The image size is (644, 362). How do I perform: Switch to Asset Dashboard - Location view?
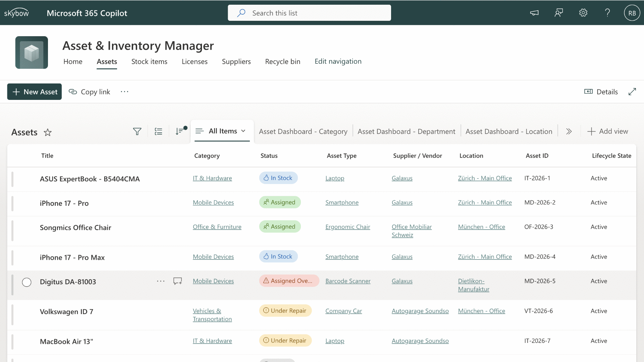(509, 131)
